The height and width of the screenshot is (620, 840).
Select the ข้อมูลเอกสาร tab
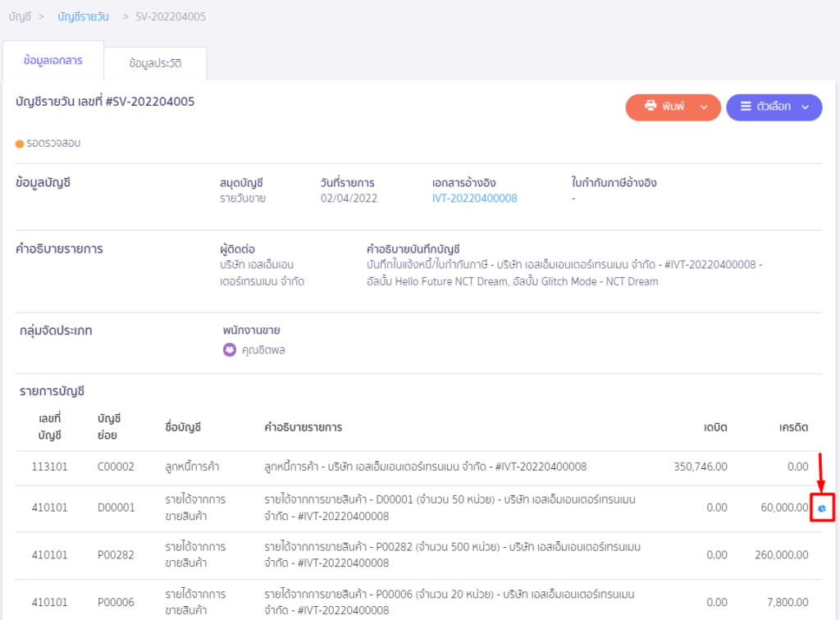coord(52,61)
